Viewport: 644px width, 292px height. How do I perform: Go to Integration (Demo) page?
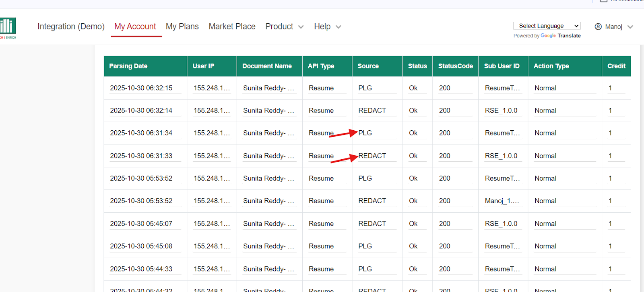click(x=71, y=27)
